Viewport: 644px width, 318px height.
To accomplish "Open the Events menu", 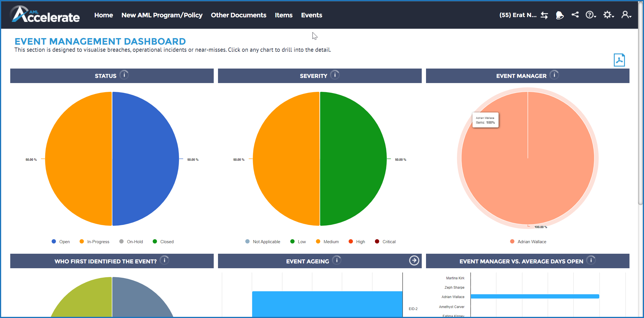I will pos(312,15).
